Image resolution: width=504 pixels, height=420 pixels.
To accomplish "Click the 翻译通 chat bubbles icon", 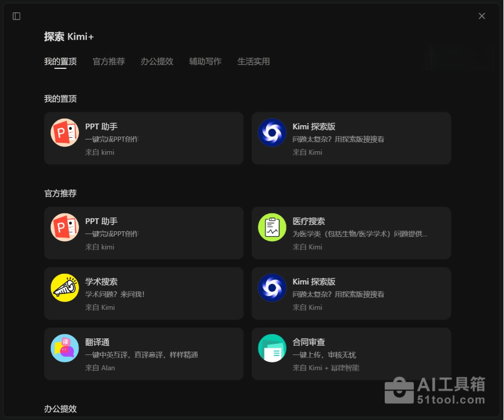I will coord(64,348).
